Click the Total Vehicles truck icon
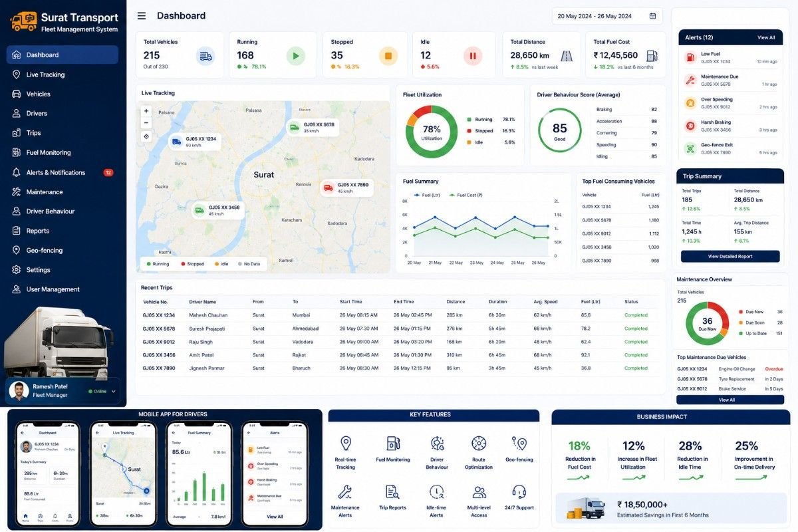The image size is (798, 532). [x=205, y=56]
